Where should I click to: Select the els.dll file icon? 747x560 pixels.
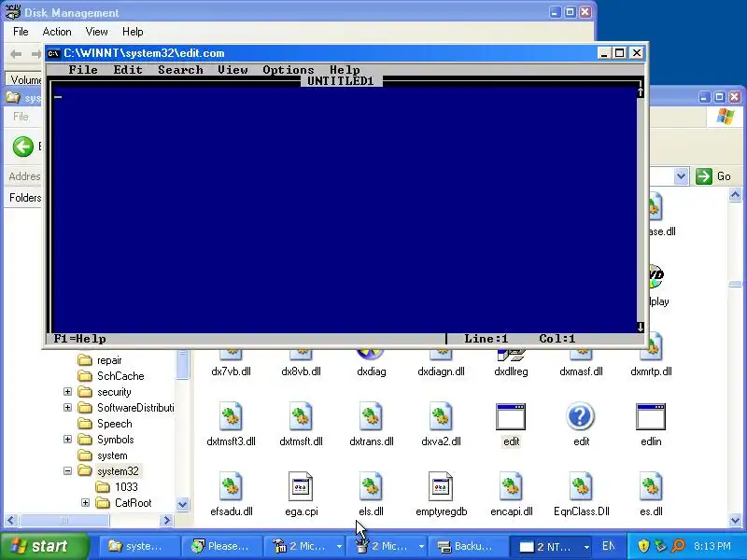click(x=371, y=486)
